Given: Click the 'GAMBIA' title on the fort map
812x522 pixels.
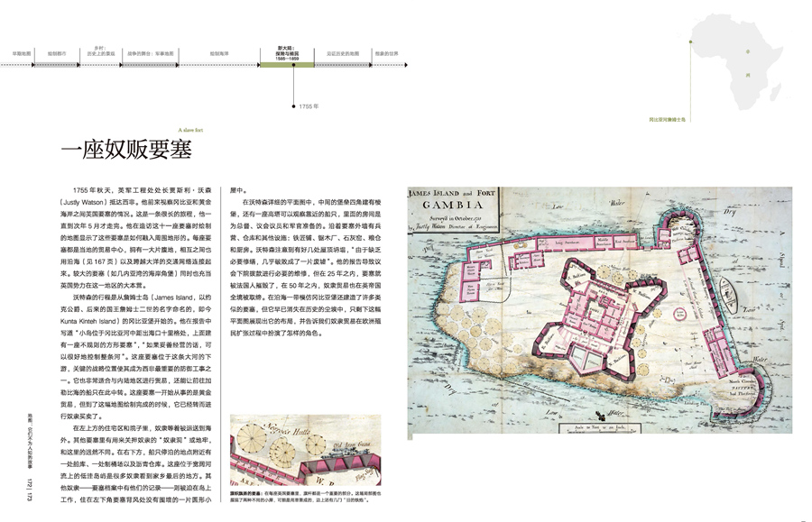Looking at the screenshot, I should pyautogui.click(x=453, y=205).
